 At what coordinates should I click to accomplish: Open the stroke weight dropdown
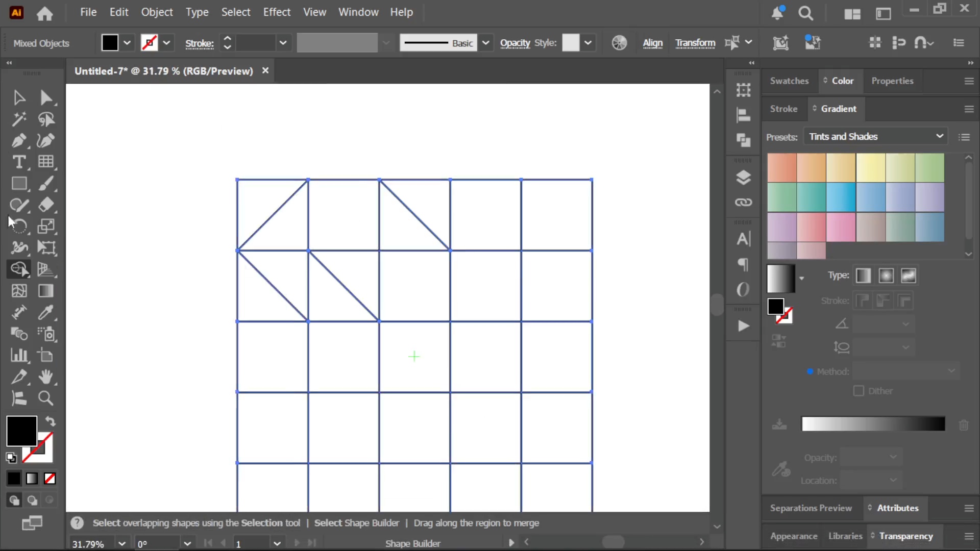(x=283, y=43)
